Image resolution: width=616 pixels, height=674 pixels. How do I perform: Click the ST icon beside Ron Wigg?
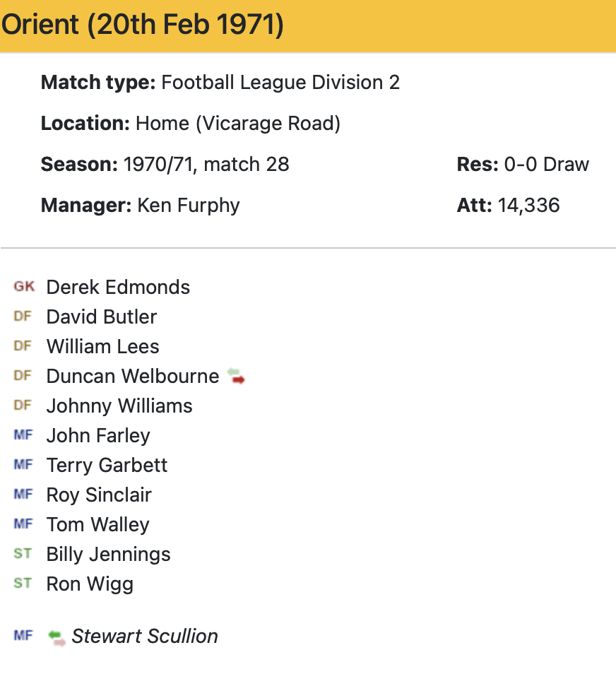tap(23, 584)
